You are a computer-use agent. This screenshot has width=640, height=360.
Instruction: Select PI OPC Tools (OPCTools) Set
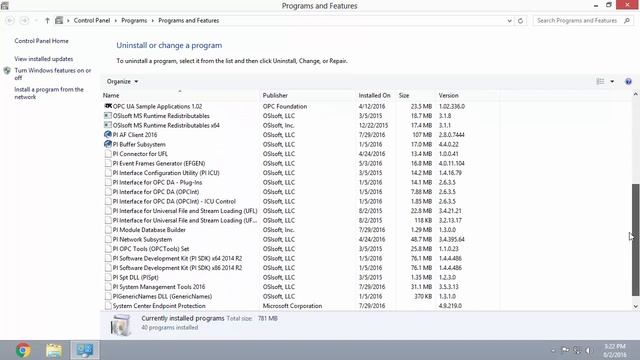300,249
